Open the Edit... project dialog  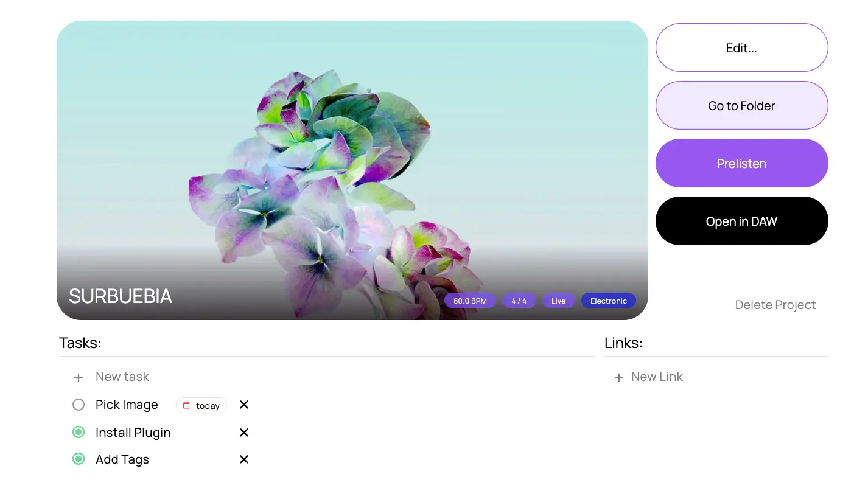[741, 48]
